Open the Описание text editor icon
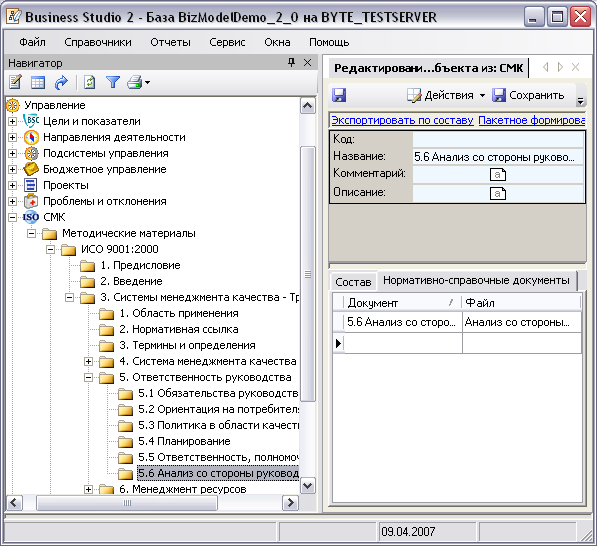The width and height of the screenshot is (597, 546). [498, 193]
